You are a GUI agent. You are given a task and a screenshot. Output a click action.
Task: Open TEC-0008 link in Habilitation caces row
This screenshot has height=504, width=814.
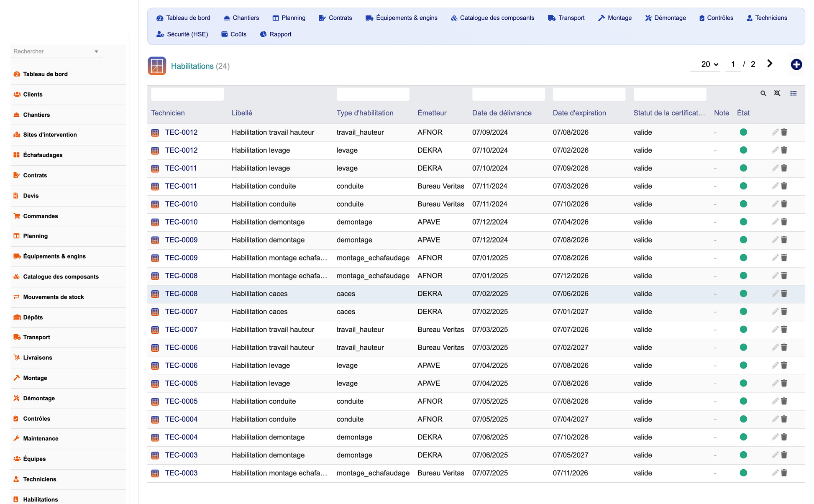point(181,294)
